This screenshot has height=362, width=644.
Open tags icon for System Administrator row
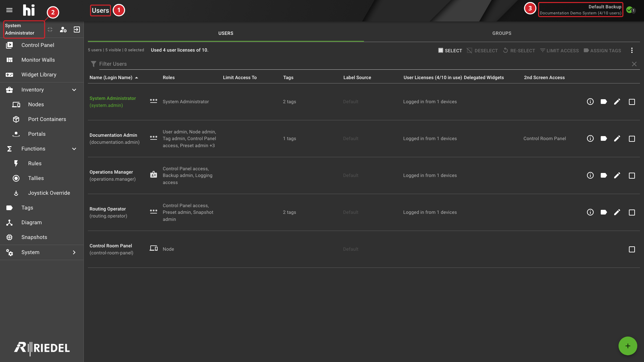[x=604, y=102]
